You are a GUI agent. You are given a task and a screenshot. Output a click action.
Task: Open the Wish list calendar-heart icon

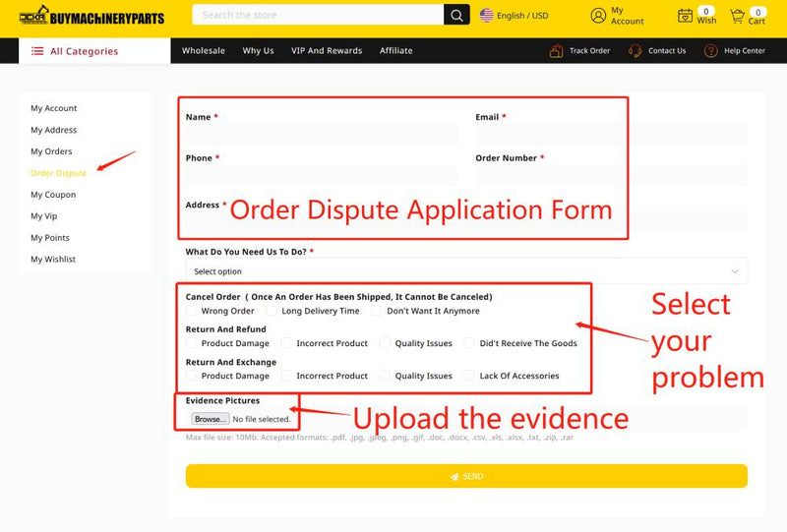[x=685, y=16]
